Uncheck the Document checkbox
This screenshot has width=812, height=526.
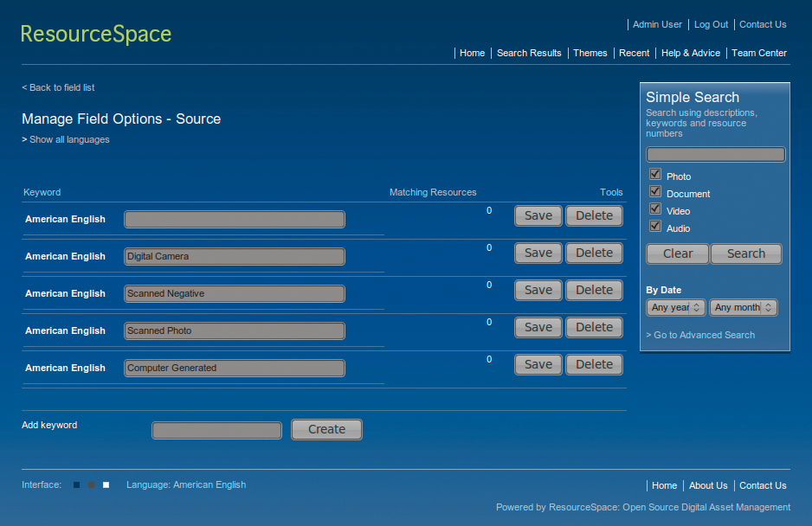655,191
